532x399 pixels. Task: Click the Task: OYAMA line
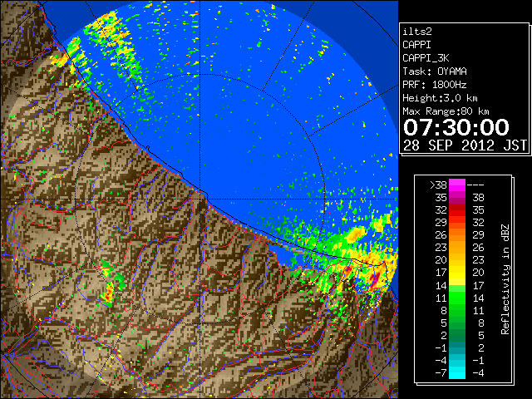[435, 71]
